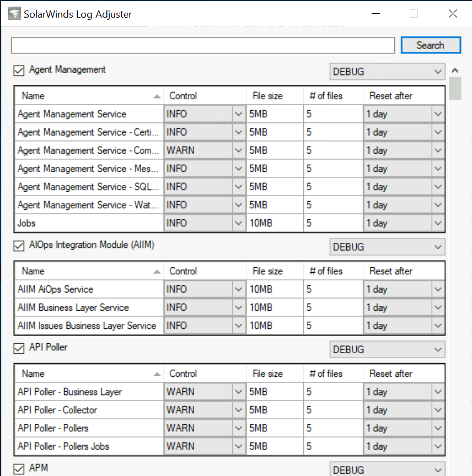
Task: Minimize the SolarWinds Log Adjuster window
Action: [376, 14]
